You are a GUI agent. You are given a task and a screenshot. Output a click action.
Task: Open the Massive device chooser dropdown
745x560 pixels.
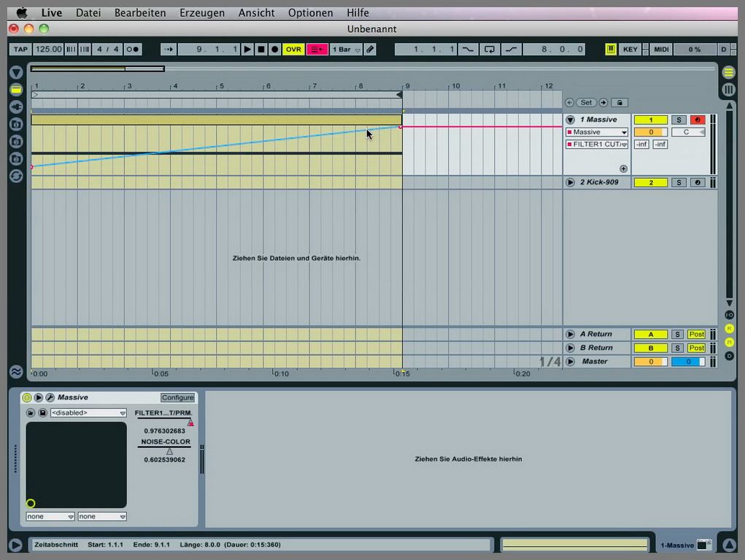pos(597,132)
